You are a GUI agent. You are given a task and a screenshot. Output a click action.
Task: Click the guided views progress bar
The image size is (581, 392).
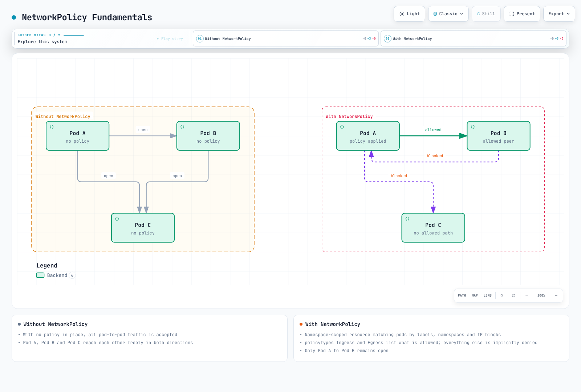coord(74,35)
